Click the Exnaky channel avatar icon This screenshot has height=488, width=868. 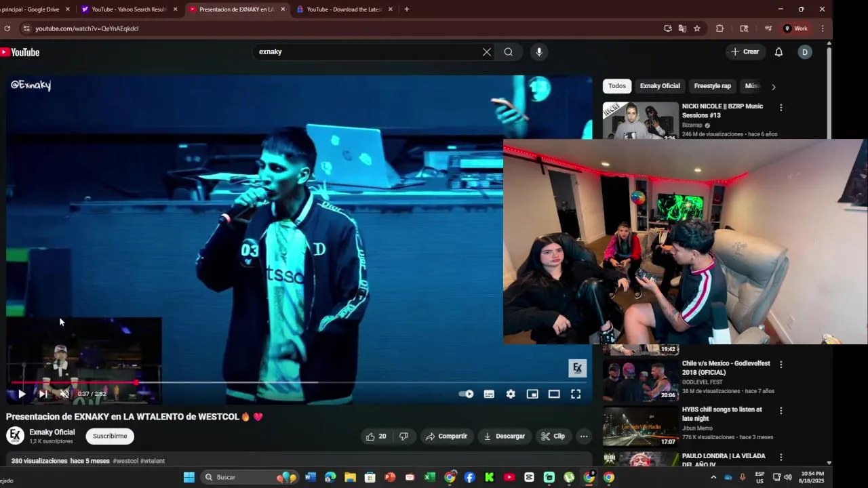[x=15, y=436]
